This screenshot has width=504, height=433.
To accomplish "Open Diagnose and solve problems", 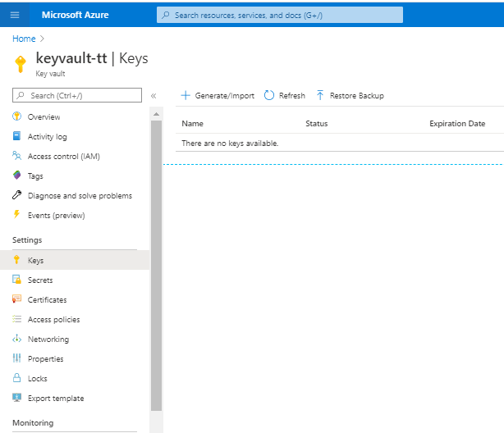I will [79, 196].
